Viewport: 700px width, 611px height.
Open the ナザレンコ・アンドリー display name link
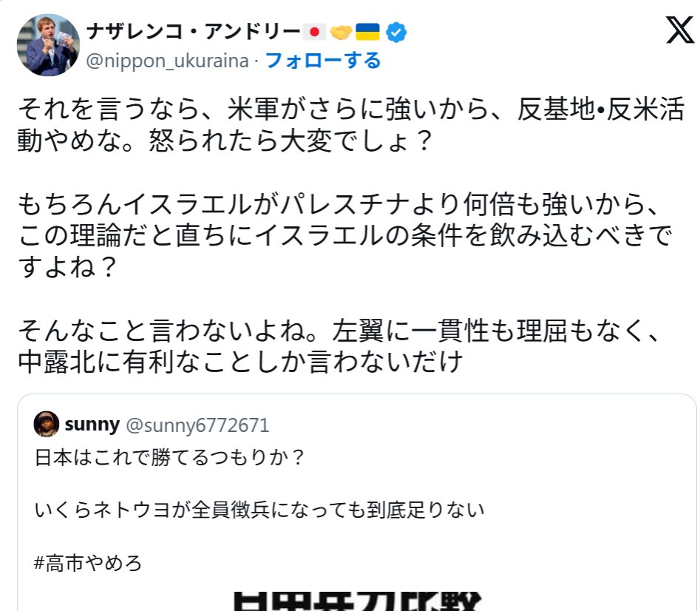pos(194,32)
